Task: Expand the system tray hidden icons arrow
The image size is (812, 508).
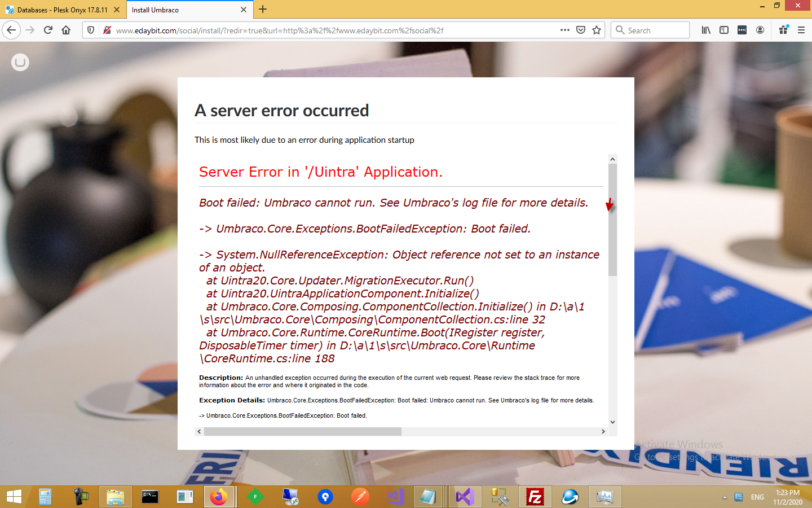Action: (x=724, y=497)
